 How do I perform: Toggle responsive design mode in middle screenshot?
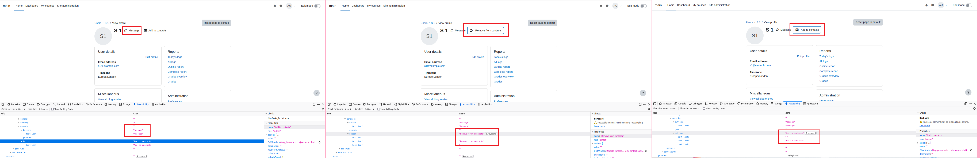[x=640, y=104]
